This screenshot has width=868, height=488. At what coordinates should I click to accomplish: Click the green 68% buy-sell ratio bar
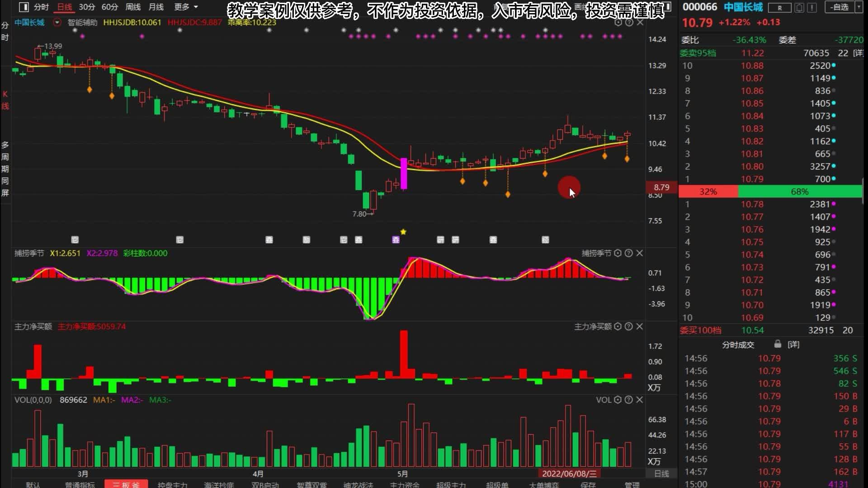coord(799,192)
